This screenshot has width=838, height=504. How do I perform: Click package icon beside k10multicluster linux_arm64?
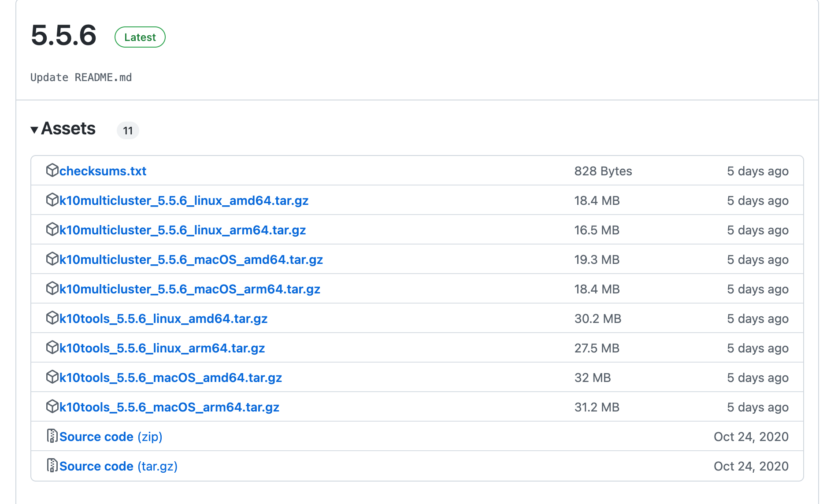pos(52,229)
